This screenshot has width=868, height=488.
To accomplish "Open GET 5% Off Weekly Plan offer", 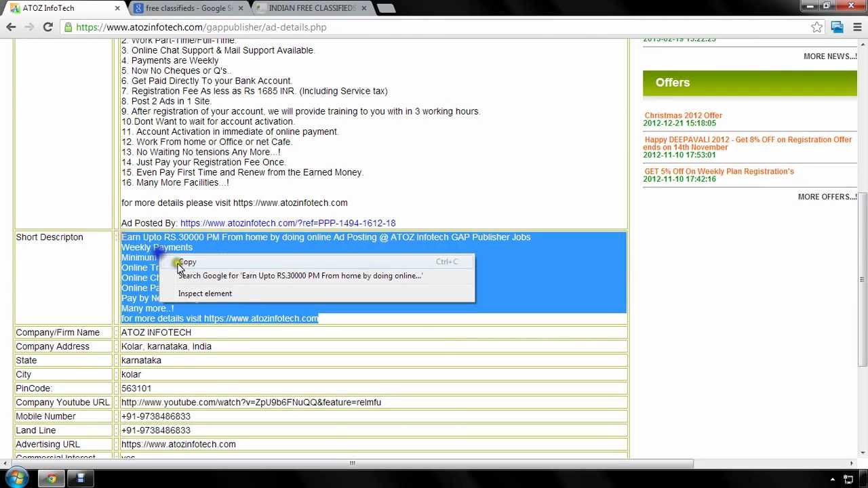I will (719, 171).
